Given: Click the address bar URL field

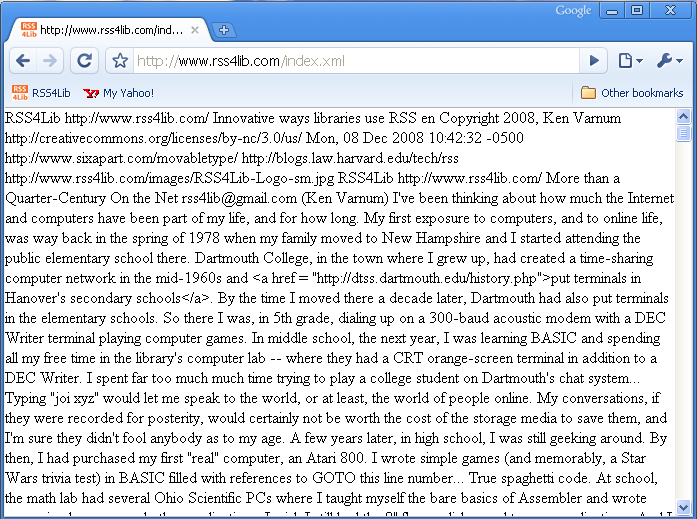Looking at the screenshot, I should coord(356,60).
